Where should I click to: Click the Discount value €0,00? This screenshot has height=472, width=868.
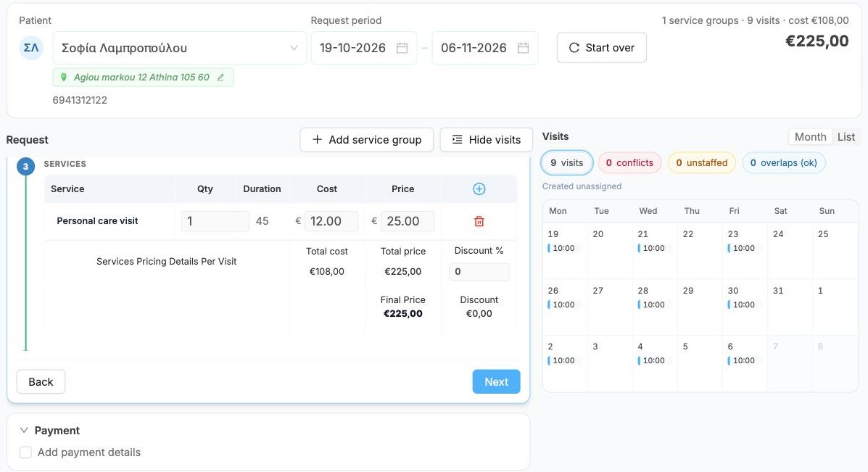click(479, 314)
